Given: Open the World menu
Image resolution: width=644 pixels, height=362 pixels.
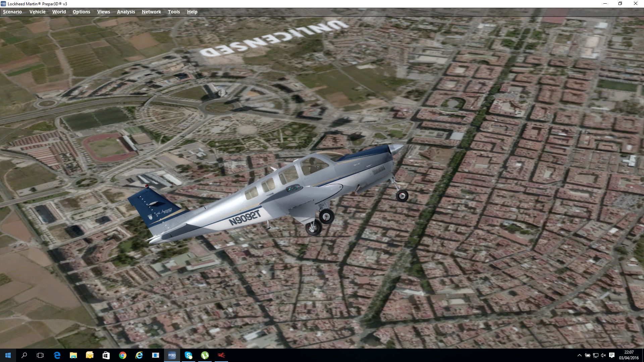Looking at the screenshot, I should click(x=59, y=12).
